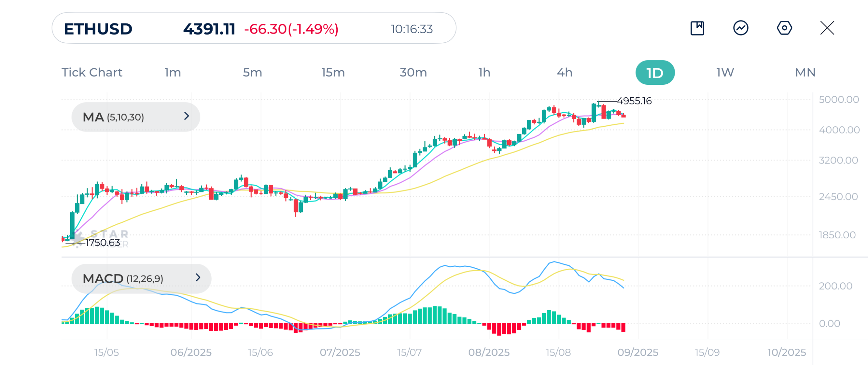Select the MN monthly timeframe

tap(805, 73)
